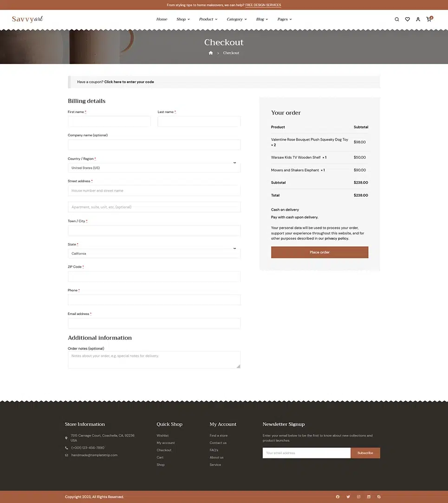Screen dimensions: 448x503
Task: Open the State dropdown showing California
Action: (x=154, y=253)
